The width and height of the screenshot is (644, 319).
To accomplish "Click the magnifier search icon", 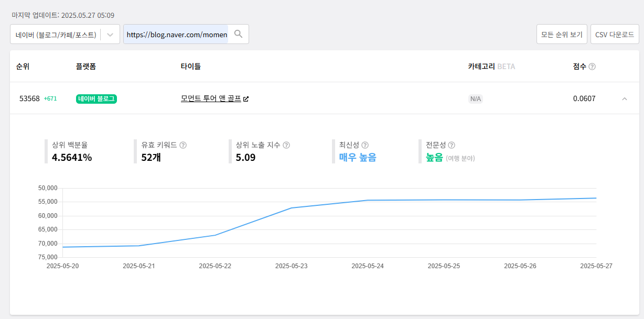I will point(238,34).
